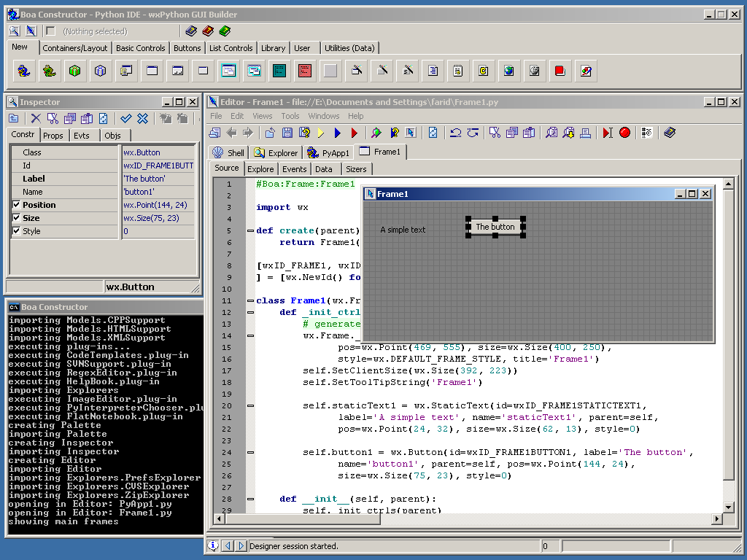Switch to the Shell tab in the Editor
The image size is (747, 560).
(229, 153)
